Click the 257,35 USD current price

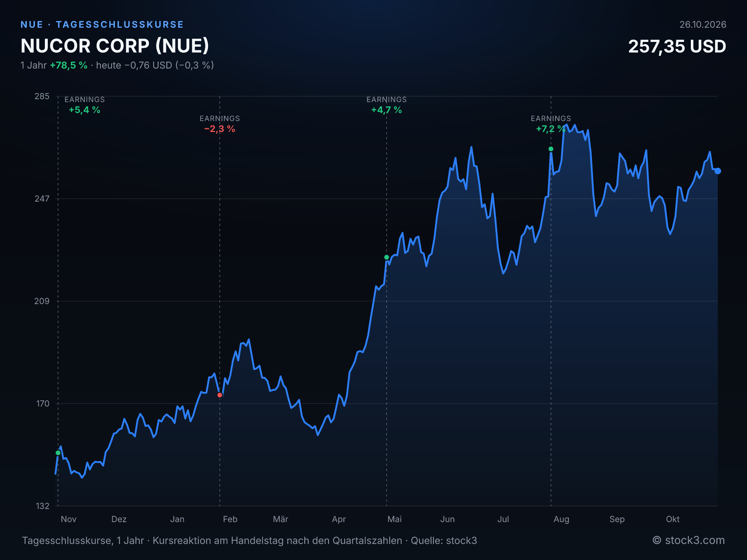coord(677,47)
